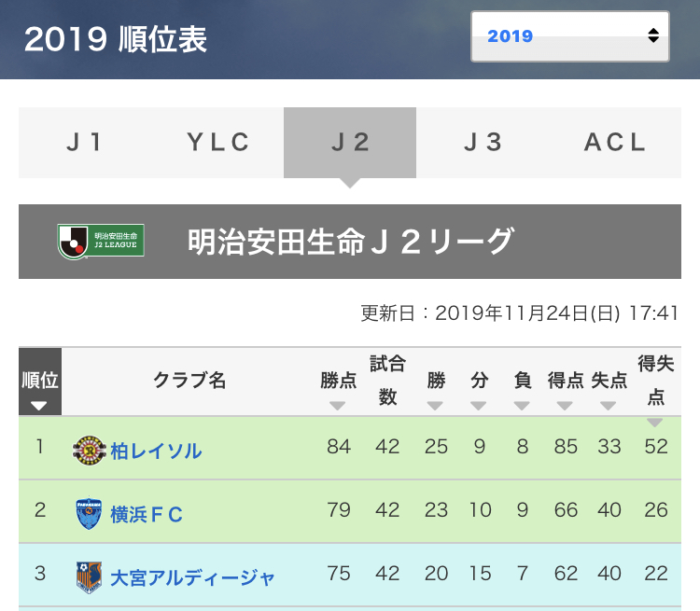Sort by 失点 goals-against column arrow

609,406
